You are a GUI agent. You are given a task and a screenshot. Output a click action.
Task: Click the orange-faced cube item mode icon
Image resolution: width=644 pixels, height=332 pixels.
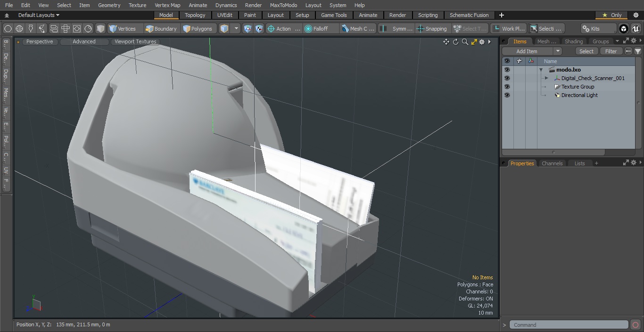[x=224, y=29]
